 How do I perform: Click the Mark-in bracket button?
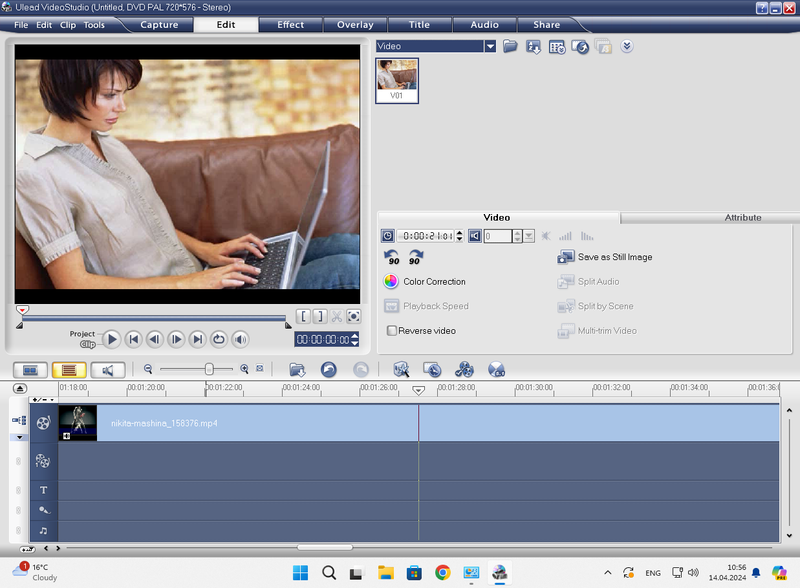303,316
